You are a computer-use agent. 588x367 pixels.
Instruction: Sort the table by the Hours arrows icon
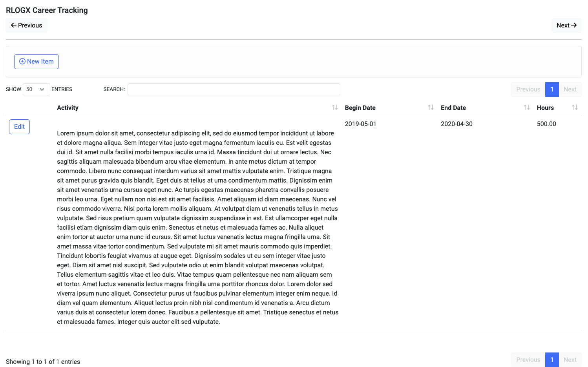coord(574,108)
